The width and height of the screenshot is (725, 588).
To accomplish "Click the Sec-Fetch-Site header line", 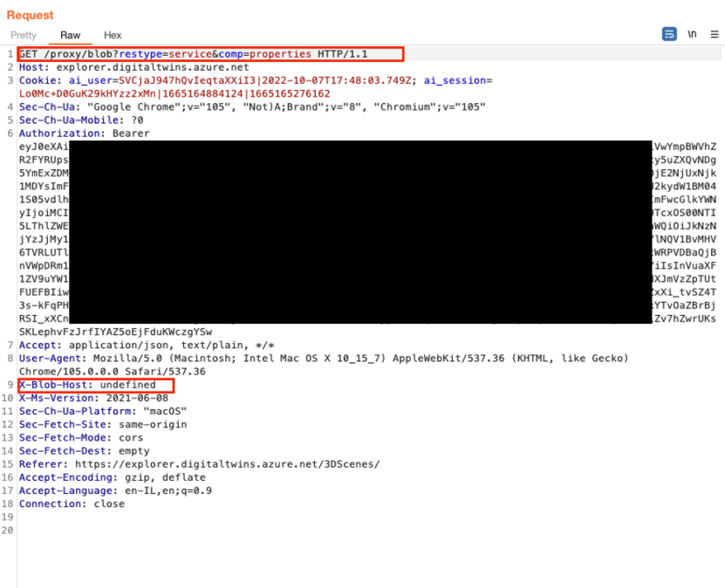I will click(103, 424).
